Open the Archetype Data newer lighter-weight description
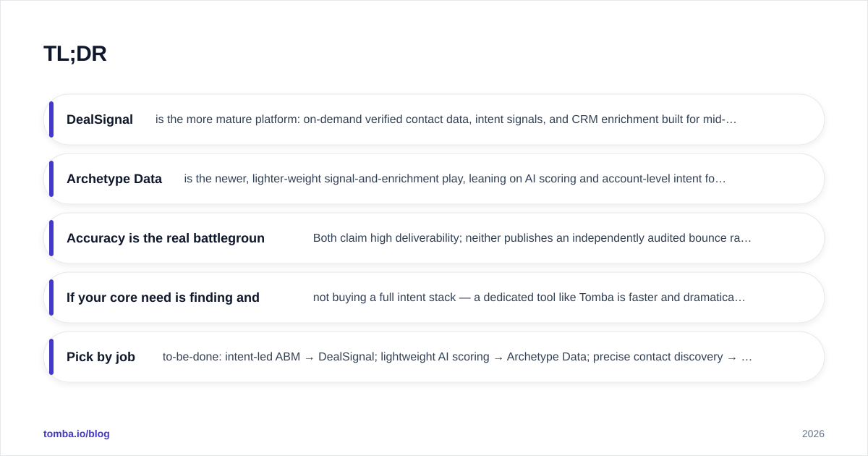The width and height of the screenshot is (868, 456). pos(455,179)
